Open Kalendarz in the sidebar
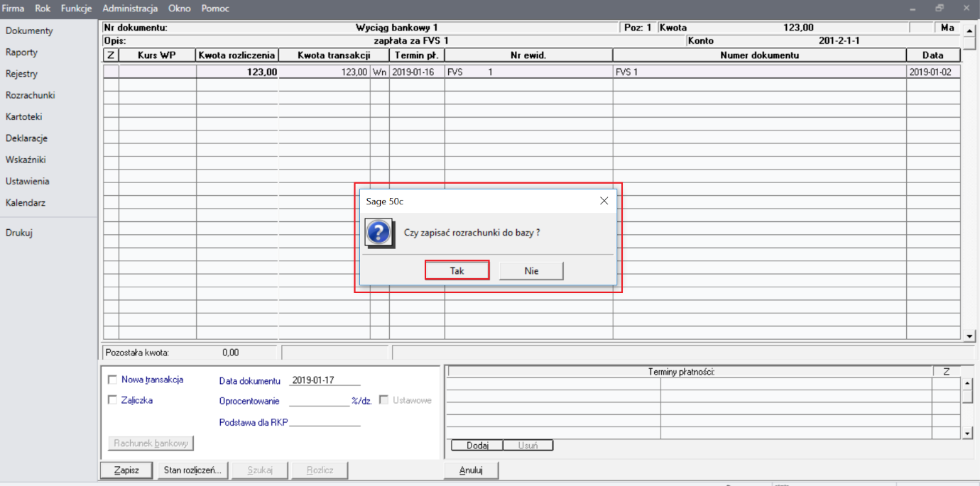The height and width of the screenshot is (486, 980). tap(25, 202)
